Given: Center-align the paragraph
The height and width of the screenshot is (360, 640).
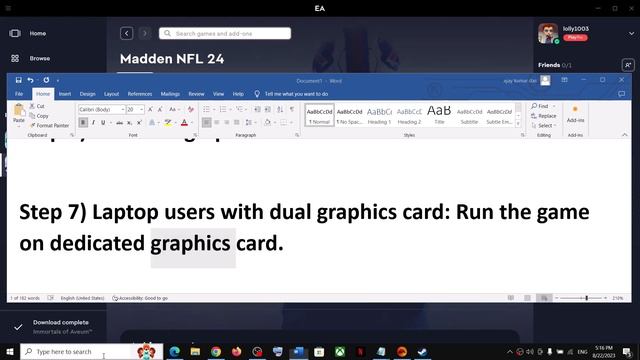Looking at the screenshot, I should [217, 122].
